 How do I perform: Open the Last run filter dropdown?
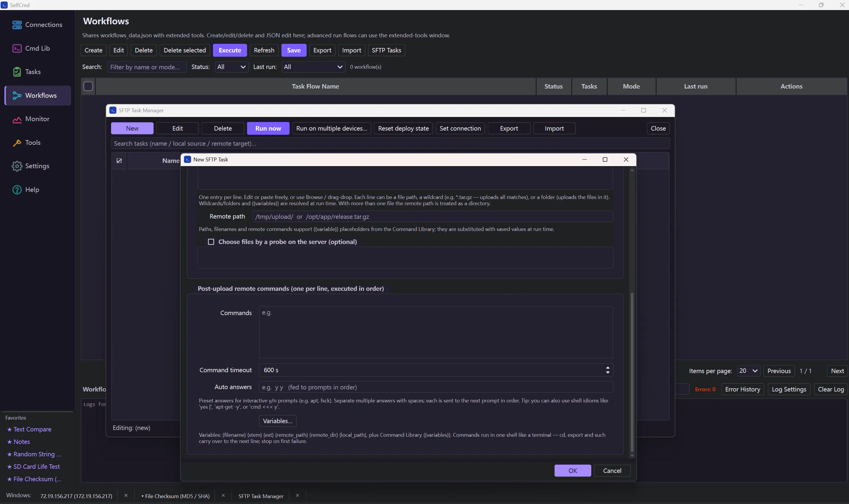point(313,67)
